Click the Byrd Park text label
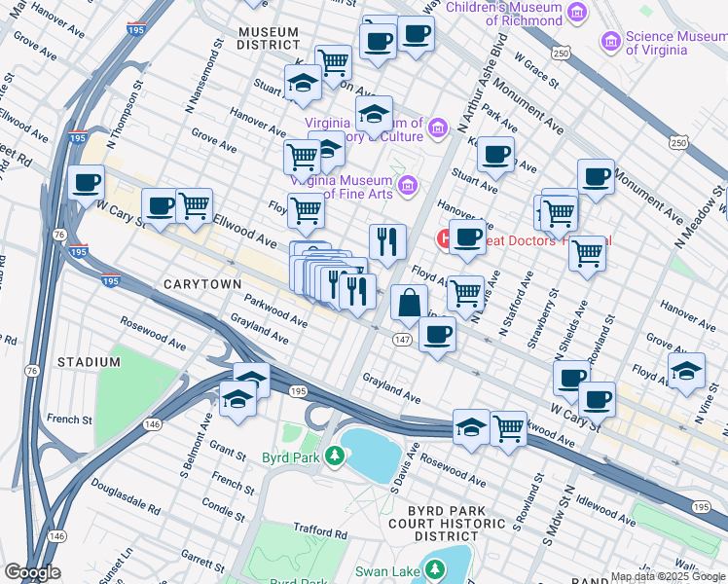The height and width of the screenshot is (584, 728). (291, 457)
